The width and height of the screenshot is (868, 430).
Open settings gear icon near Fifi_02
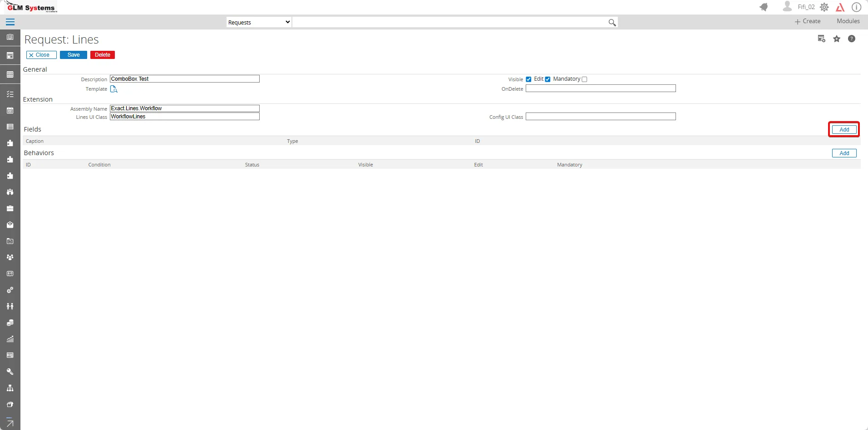tap(824, 7)
